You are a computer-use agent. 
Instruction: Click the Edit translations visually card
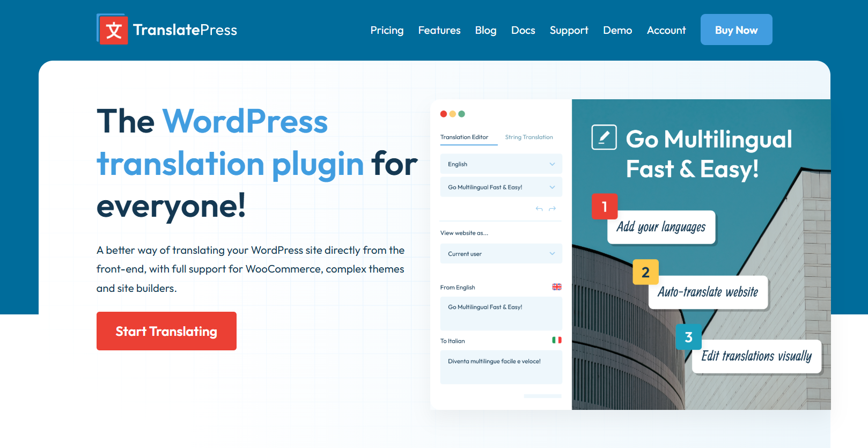point(756,356)
